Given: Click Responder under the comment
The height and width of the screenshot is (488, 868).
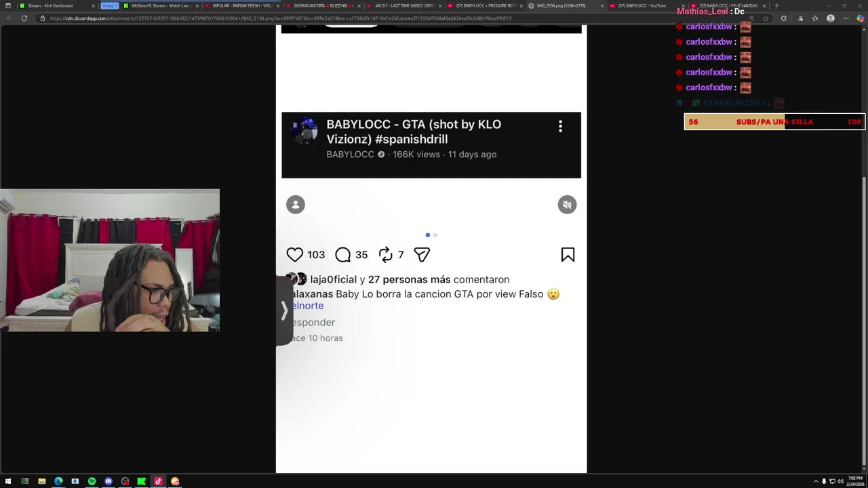Looking at the screenshot, I should (x=313, y=323).
